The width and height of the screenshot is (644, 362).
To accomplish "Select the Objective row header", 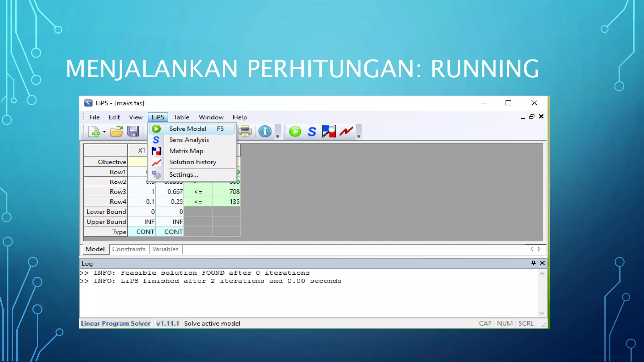I will (x=106, y=162).
